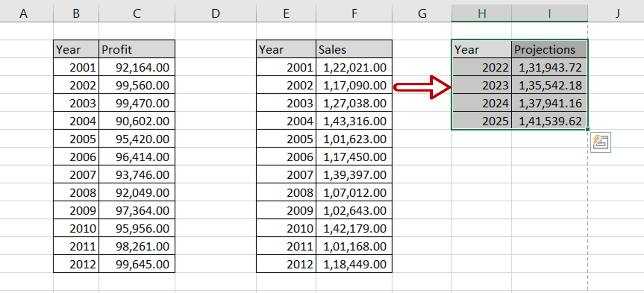Click the Profit header cell
Image resolution: width=644 pixels, height=293 pixels.
pos(137,49)
